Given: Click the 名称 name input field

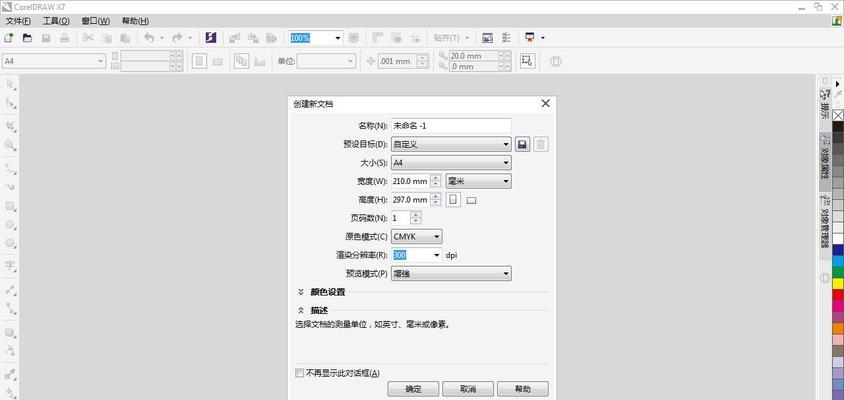Looking at the screenshot, I should click(451, 126).
